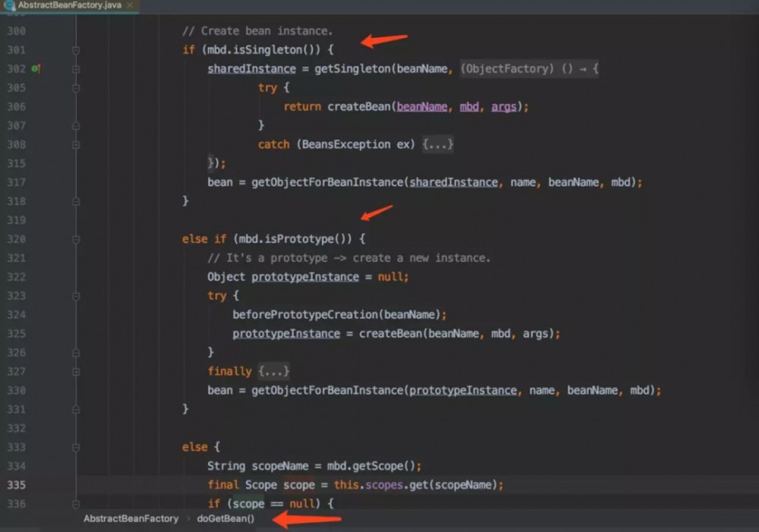Toggle fold end marker at line 318
The width and height of the screenshot is (759, 532).
[x=76, y=201]
